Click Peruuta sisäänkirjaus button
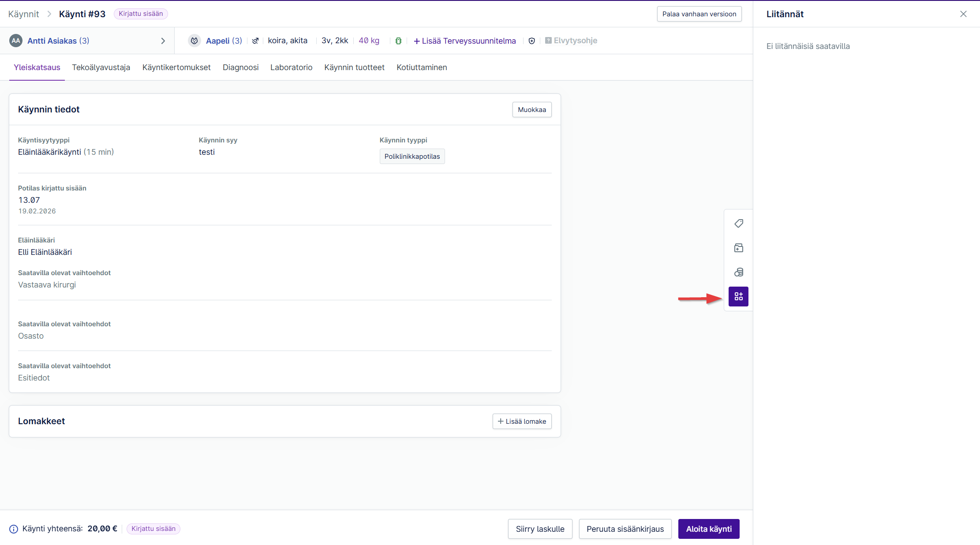This screenshot has width=980, height=545. click(x=625, y=529)
